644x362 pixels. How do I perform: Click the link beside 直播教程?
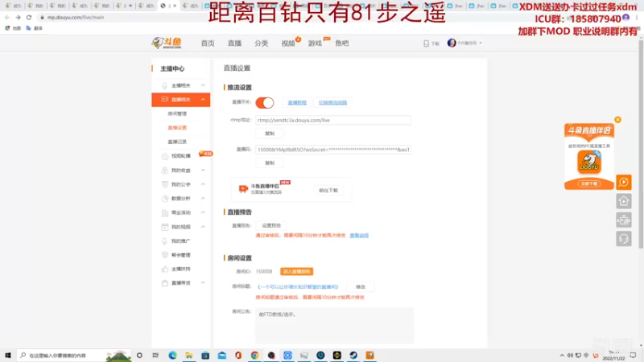tap(332, 103)
